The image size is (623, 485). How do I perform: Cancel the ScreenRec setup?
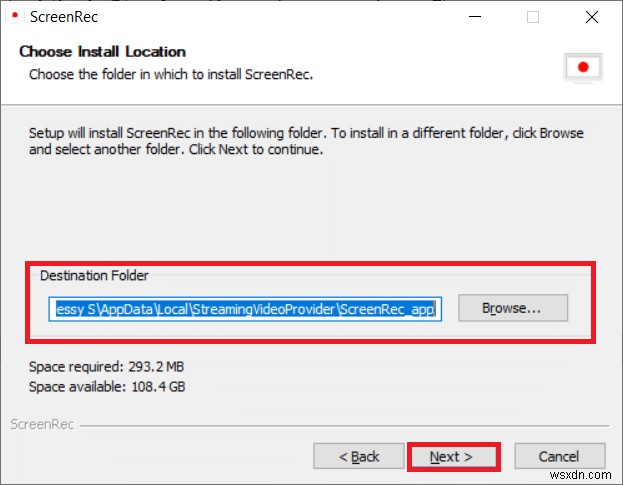pos(558,456)
